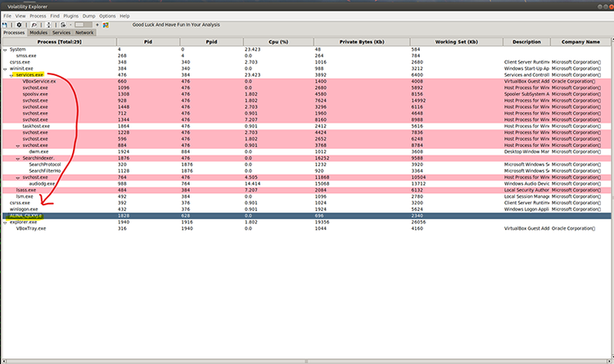The image size is (614, 364).
Task: Collapse the SearchIndexer process tree
Action: (x=18, y=159)
